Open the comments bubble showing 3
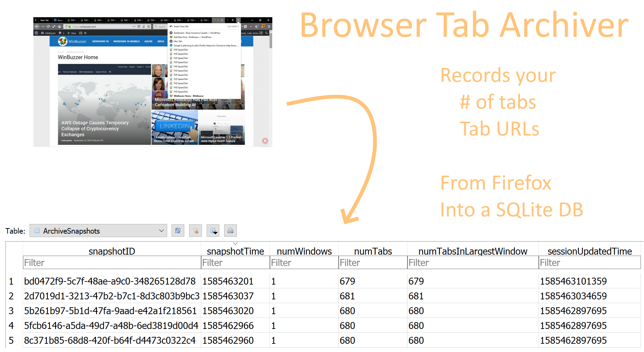Image resolution: width=644 pixels, height=352 pixels. coord(62,33)
